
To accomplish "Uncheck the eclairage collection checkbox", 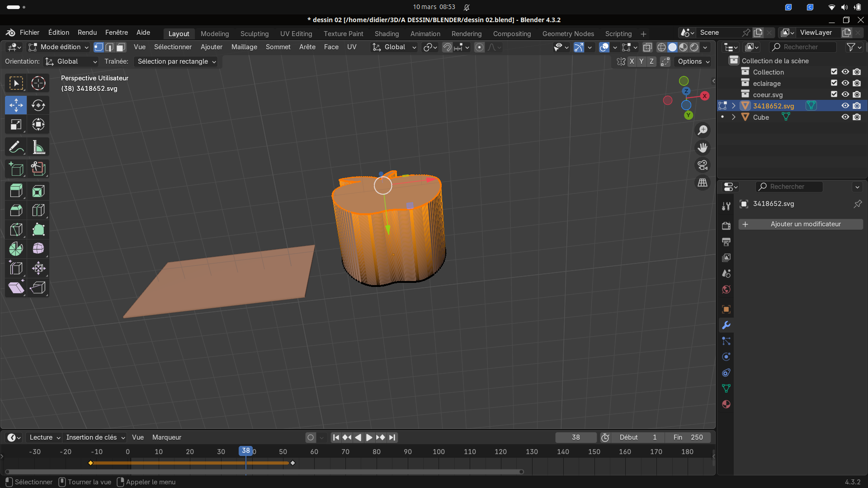I will click(834, 83).
